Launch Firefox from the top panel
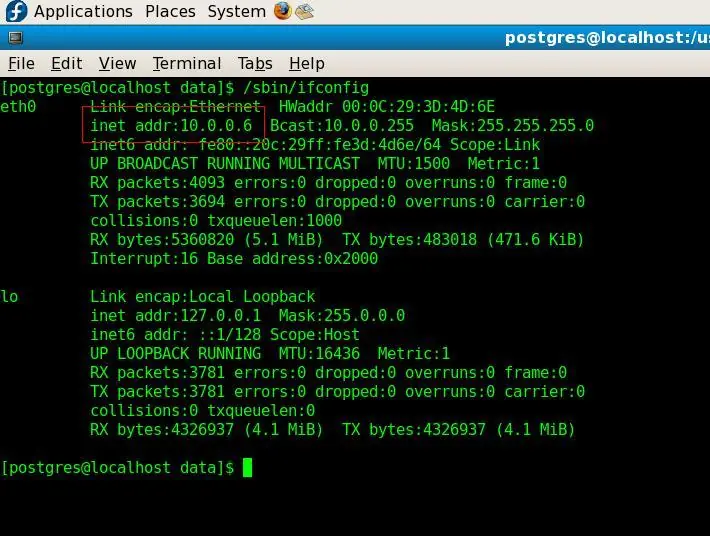 coord(283,12)
